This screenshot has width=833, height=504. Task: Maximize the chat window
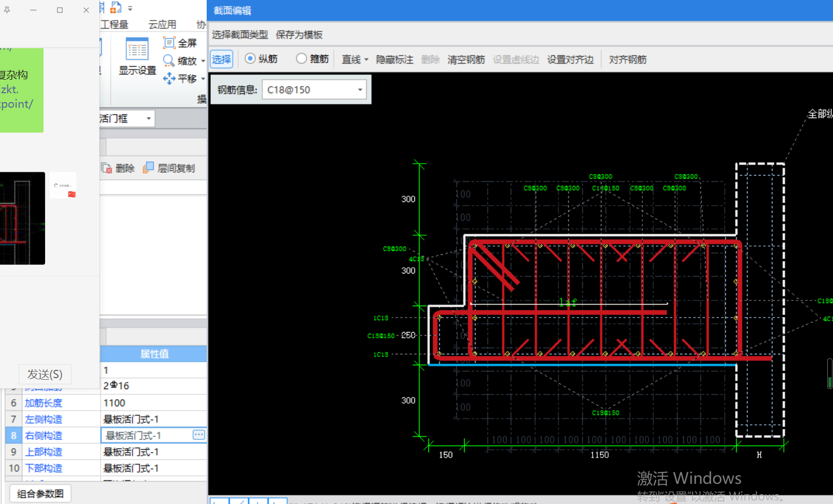click(x=60, y=10)
